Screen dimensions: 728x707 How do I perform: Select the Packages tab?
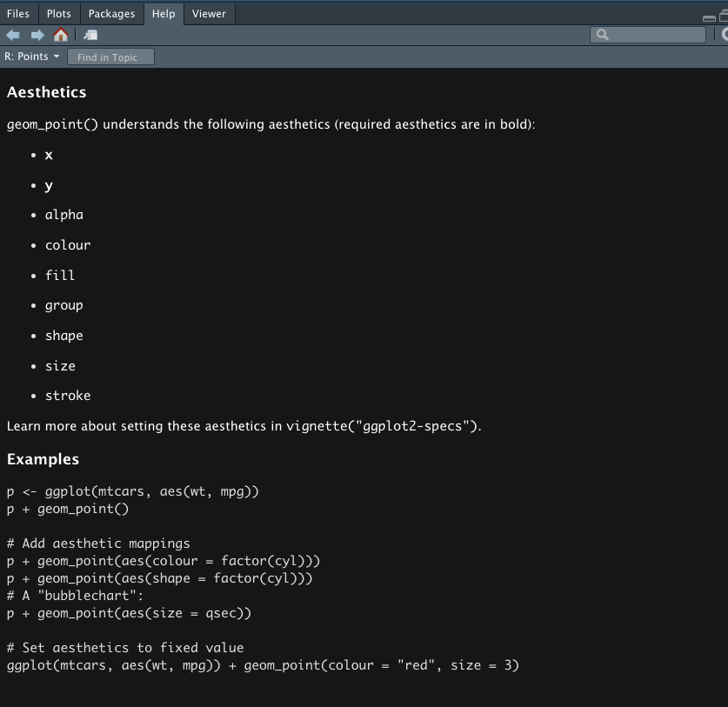111,13
